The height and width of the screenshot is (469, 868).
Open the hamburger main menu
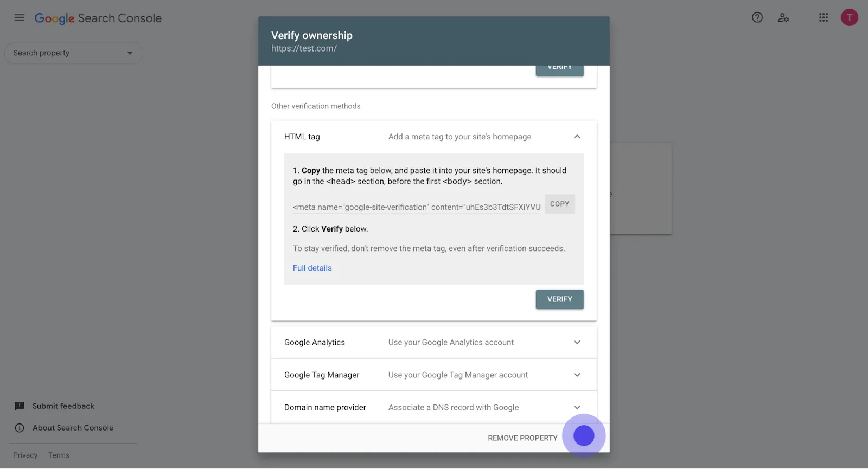pos(20,17)
